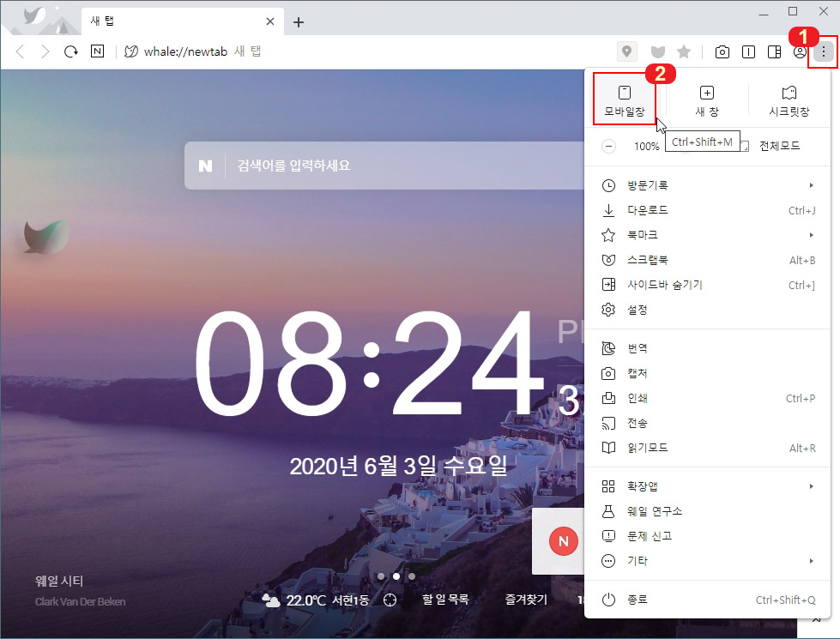840x639 pixels.
Task: Select 캡처 capture menu item
Action: coord(708,373)
